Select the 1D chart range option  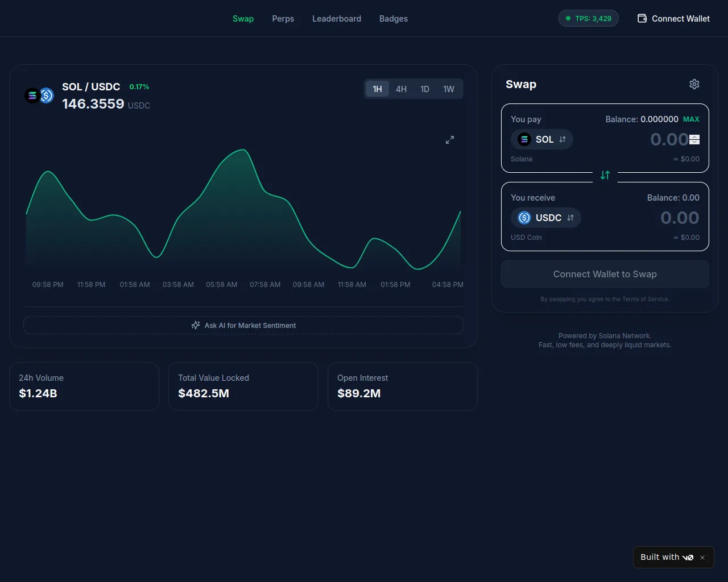click(425, 89)
